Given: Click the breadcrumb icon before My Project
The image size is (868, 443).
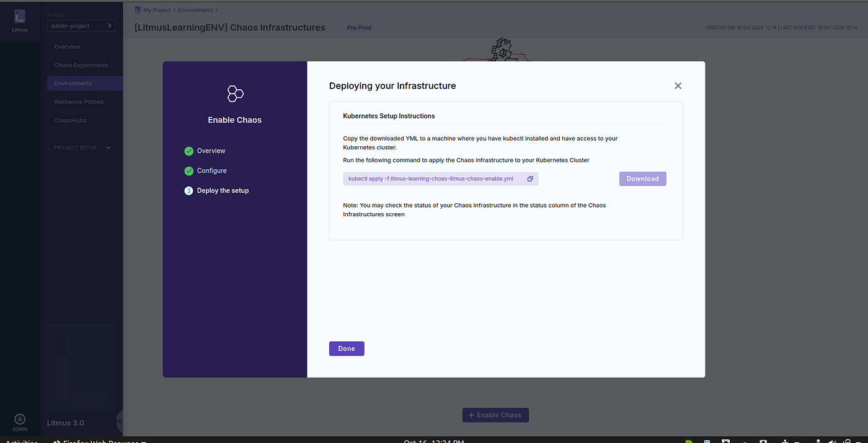Looking at the screenshot, I should pos(137,10).
